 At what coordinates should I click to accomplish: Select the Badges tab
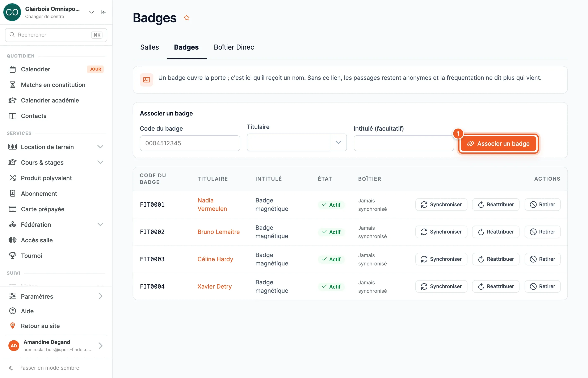click(186, 47)
